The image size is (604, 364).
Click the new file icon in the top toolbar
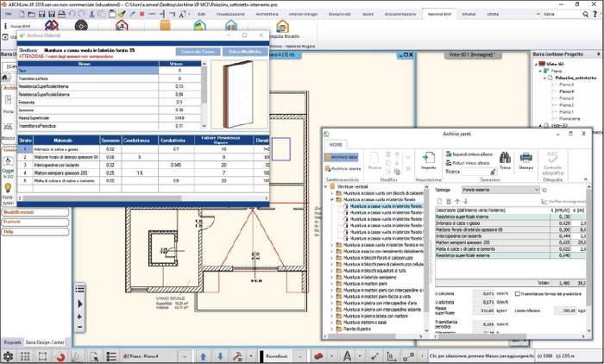[22, 15]
